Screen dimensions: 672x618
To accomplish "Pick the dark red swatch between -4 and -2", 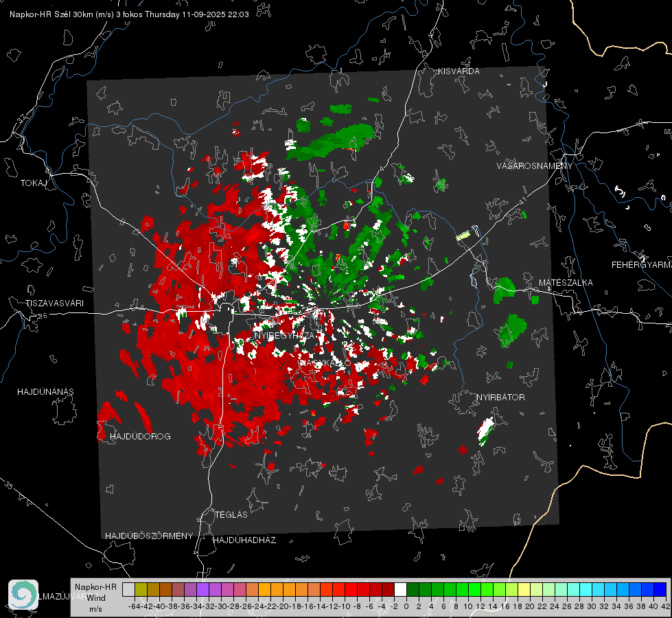I will 389,590.
